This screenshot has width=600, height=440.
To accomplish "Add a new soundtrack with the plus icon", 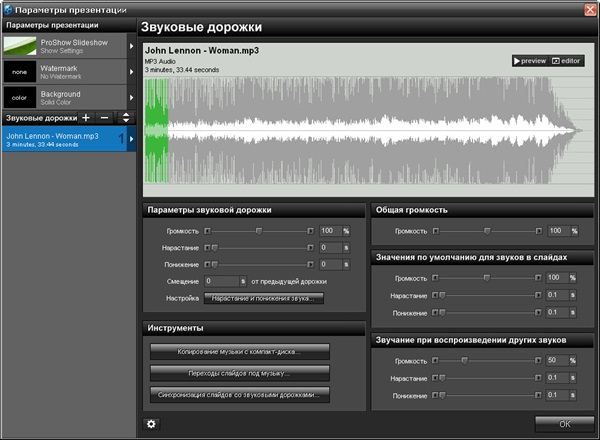I will pos(86,118).
